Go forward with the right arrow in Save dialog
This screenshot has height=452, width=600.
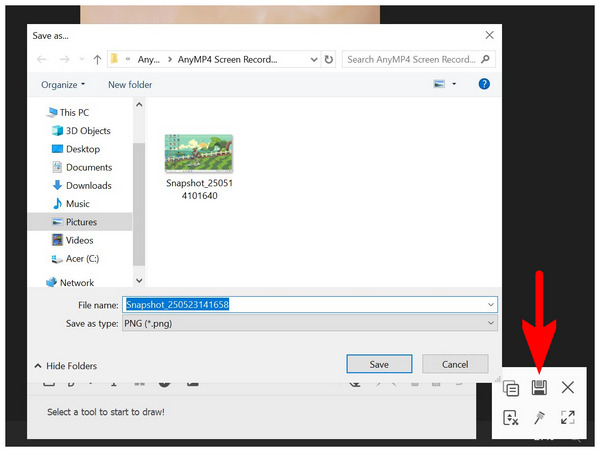(x=64, y=59)
